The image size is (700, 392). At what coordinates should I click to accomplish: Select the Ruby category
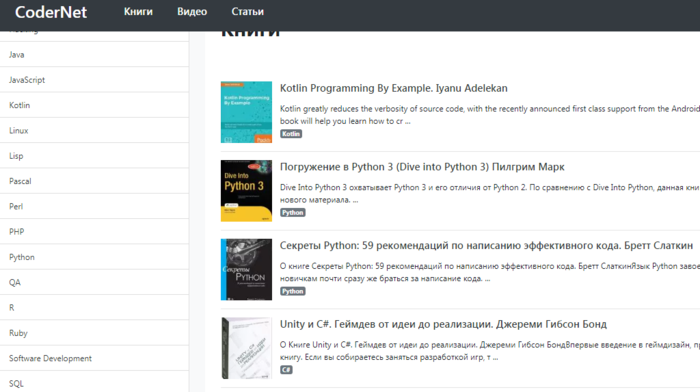(x=94, y=333)
